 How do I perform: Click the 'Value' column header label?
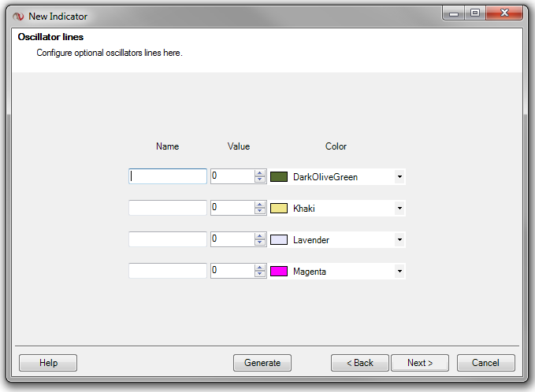[239, 146]
